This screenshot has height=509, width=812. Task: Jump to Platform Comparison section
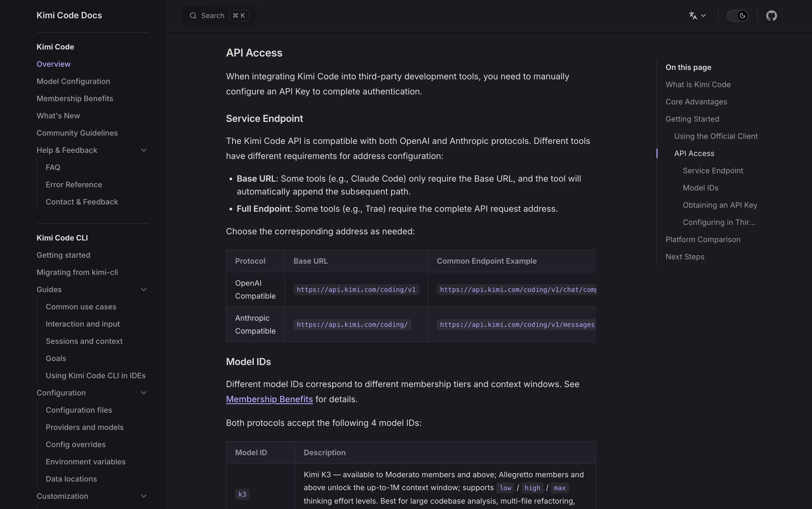point(703,239)
